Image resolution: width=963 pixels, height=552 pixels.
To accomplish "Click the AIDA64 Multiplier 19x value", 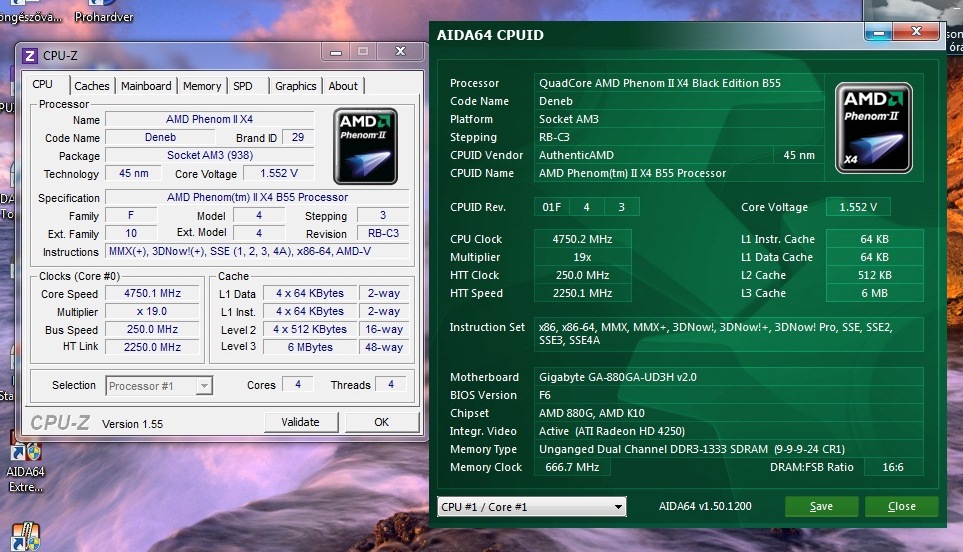I will (x=582, y=257).
